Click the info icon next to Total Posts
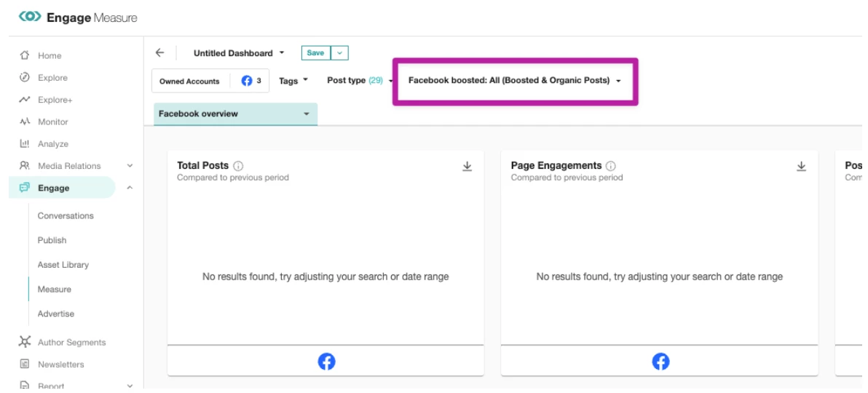 tap(239, 165)
